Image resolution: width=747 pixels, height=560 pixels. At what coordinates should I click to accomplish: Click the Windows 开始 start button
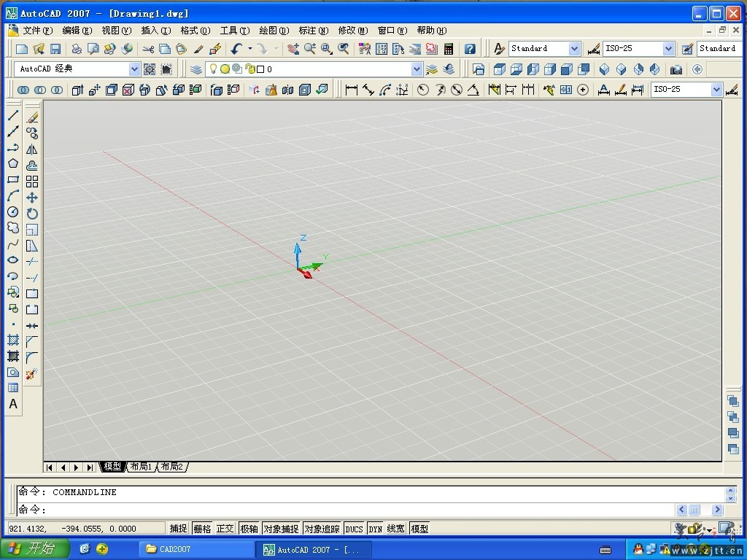pyautogui.click(x=34, y=549)
